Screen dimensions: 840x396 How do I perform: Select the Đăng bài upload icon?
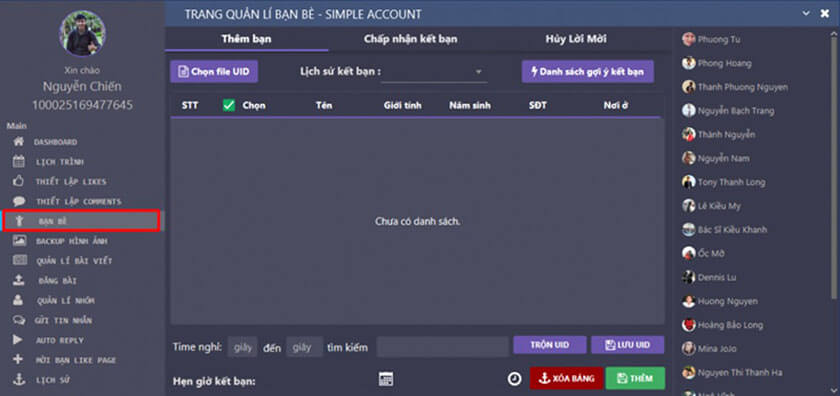19,280
